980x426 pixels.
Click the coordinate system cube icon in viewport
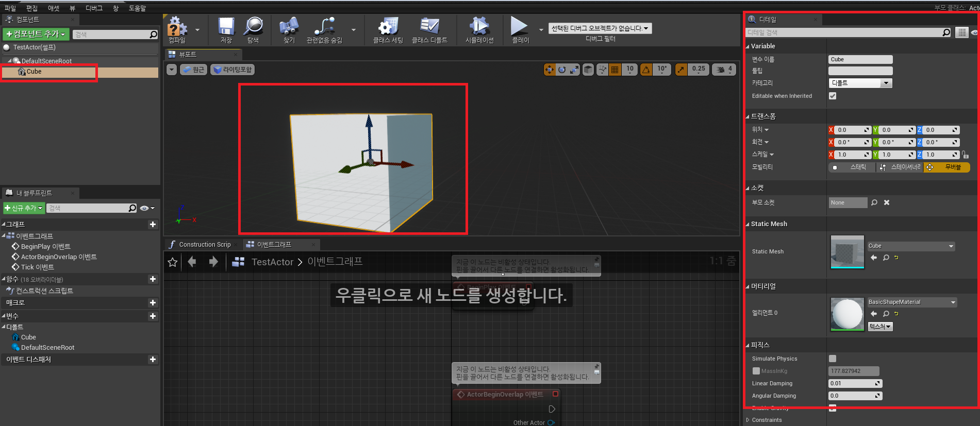(x=588, y=70)
